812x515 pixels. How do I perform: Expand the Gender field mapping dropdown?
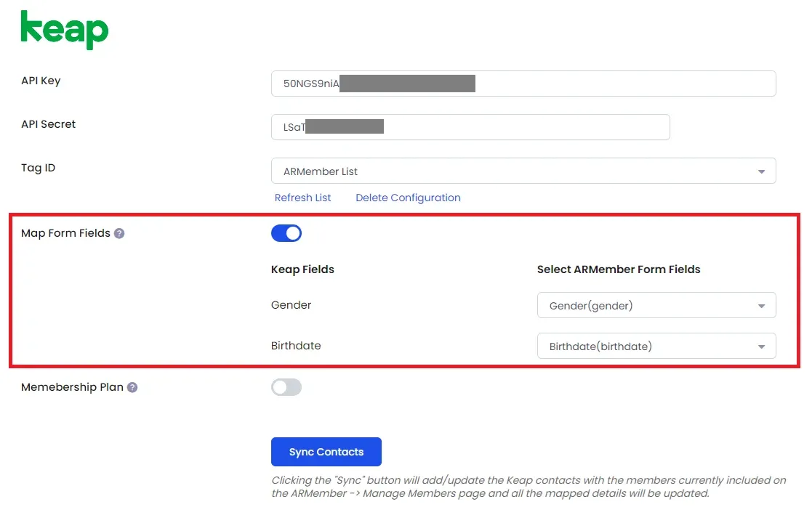[656, 305]
